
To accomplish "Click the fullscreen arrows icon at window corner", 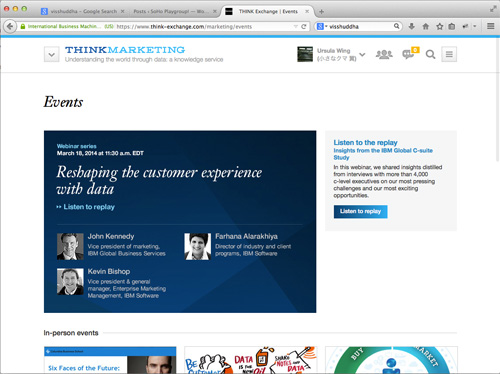I will click(493, 9).
